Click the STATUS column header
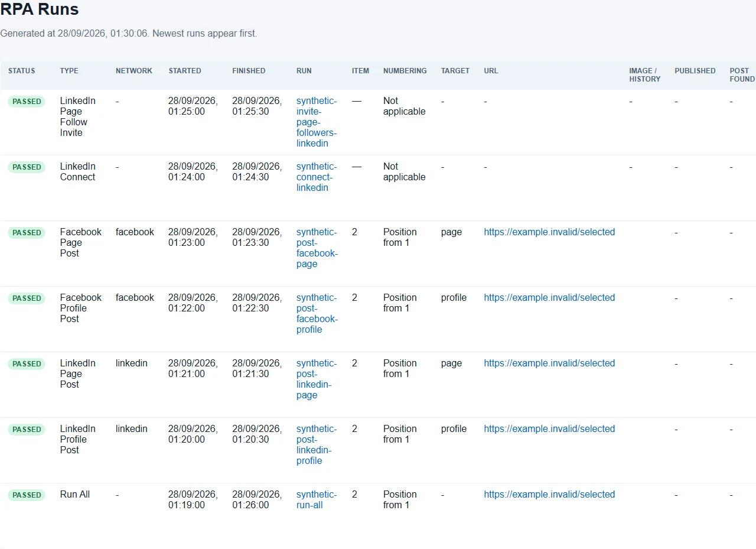This screenshot has width=756, height=549. (22, 71)
